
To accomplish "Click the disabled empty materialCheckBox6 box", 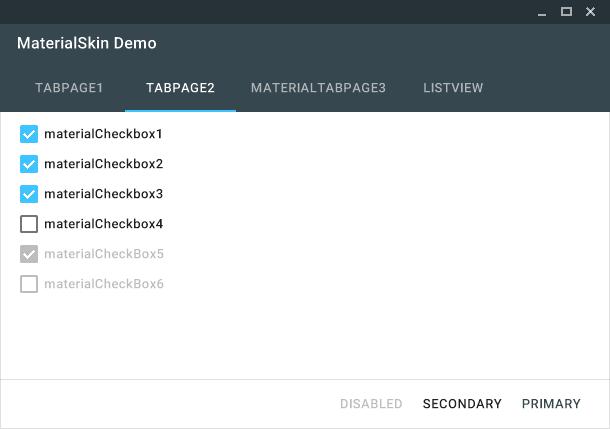I will 29,284.
